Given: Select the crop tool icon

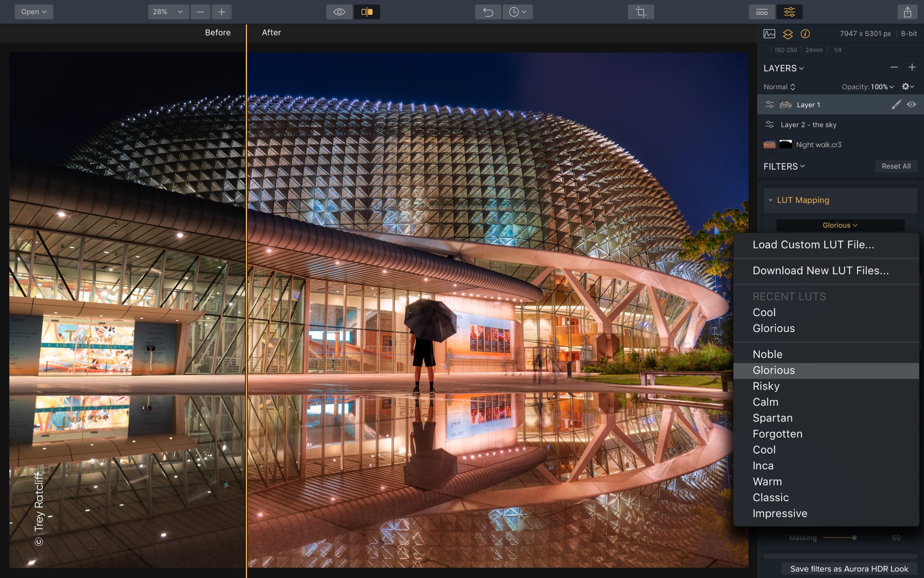Looking at the screenshot, I should (640, 12).
